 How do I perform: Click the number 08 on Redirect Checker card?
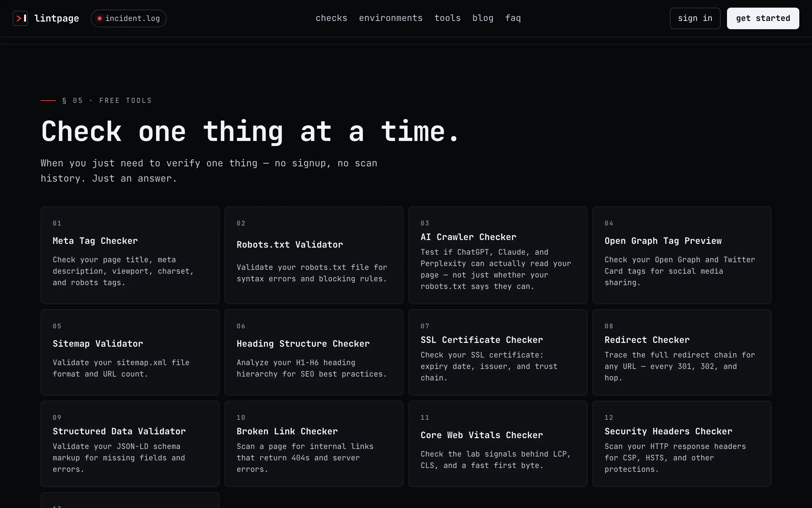[x=609, y=326]
